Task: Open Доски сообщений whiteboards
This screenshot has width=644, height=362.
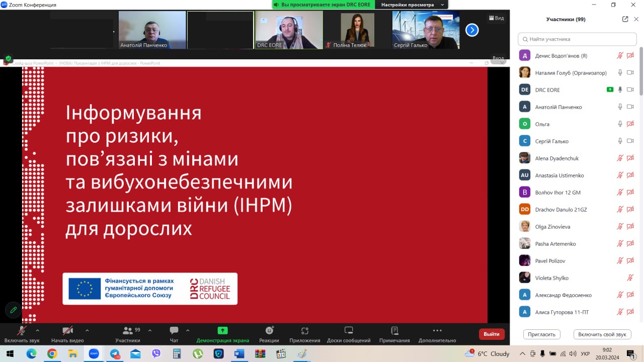Action: (349, 334)
